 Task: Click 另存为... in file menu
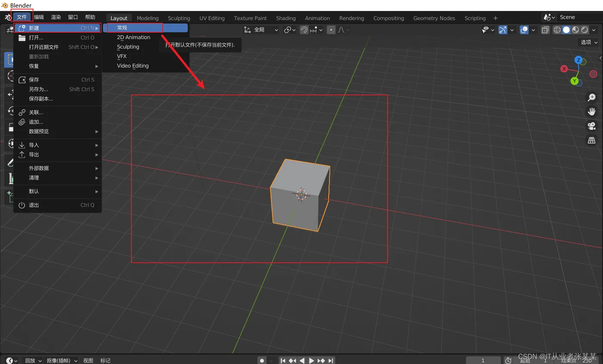click(x=58, y=89)
